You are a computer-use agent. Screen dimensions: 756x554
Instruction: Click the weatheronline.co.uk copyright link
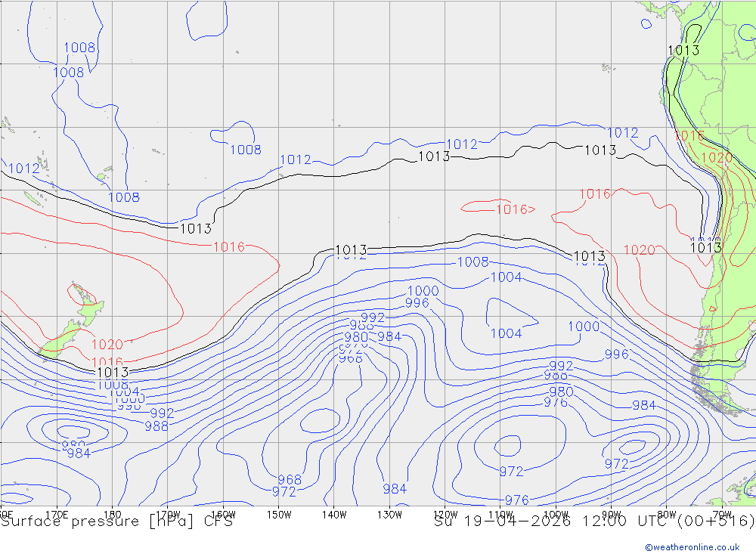[692, 546]
